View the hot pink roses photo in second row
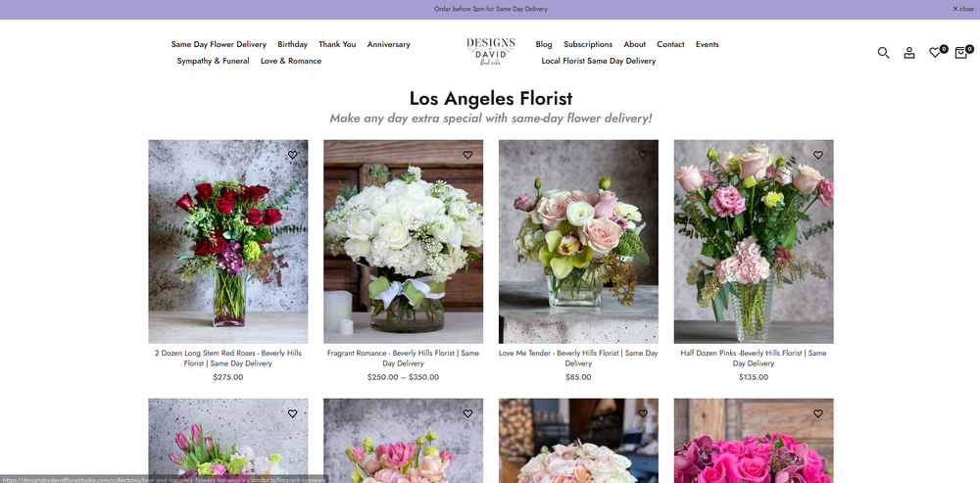 click(x=753, y=441)
